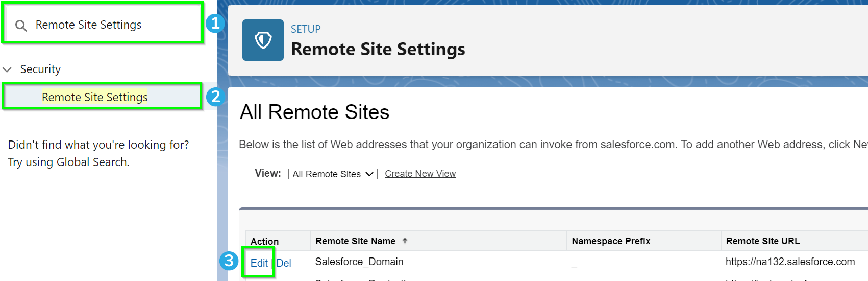Click the magnifier icon in Quick Find
This screenshot has width=868, height=281.
pyautogui.click(x=21, y=26)
